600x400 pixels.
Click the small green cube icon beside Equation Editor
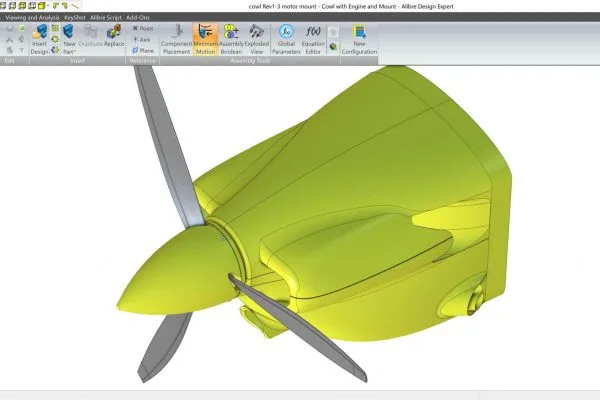(x=333, y=47)
